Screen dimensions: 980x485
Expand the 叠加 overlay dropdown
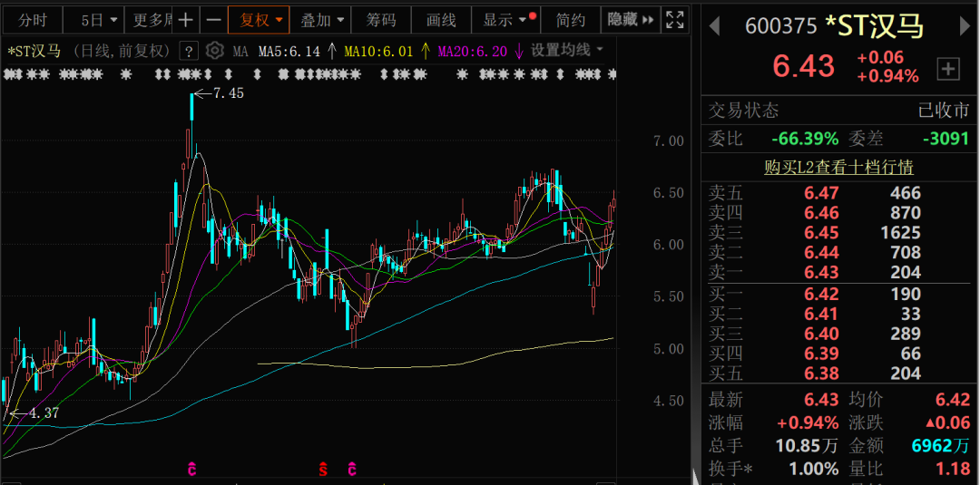[x=322, y=19]
